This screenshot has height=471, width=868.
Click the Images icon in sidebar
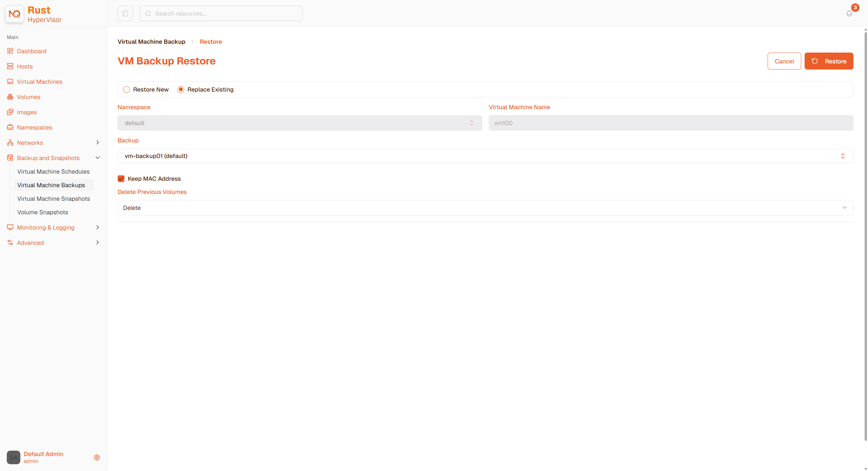coord(10,112)
